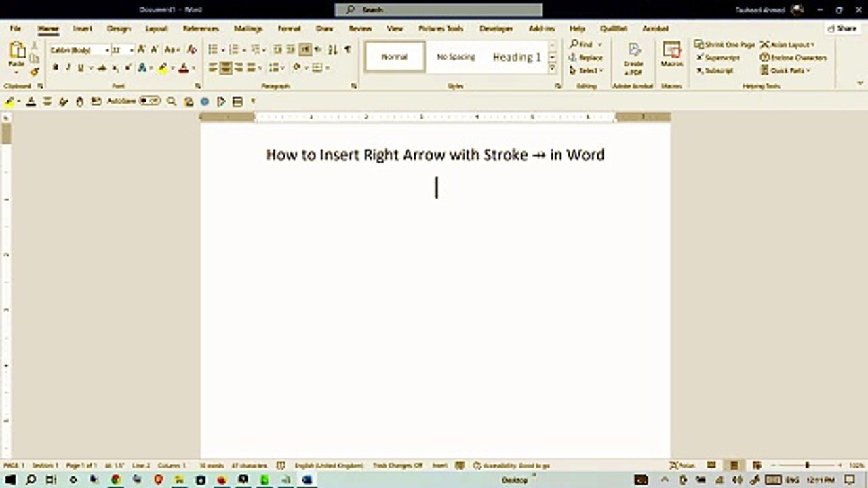The height and width of the screenshot is (488, 868).
Task: Click the zoom slider in status bar
Action: pos(806,466)
